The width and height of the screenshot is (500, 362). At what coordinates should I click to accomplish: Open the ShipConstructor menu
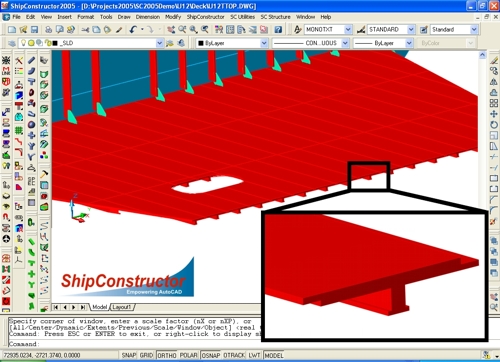pos(205,17)
